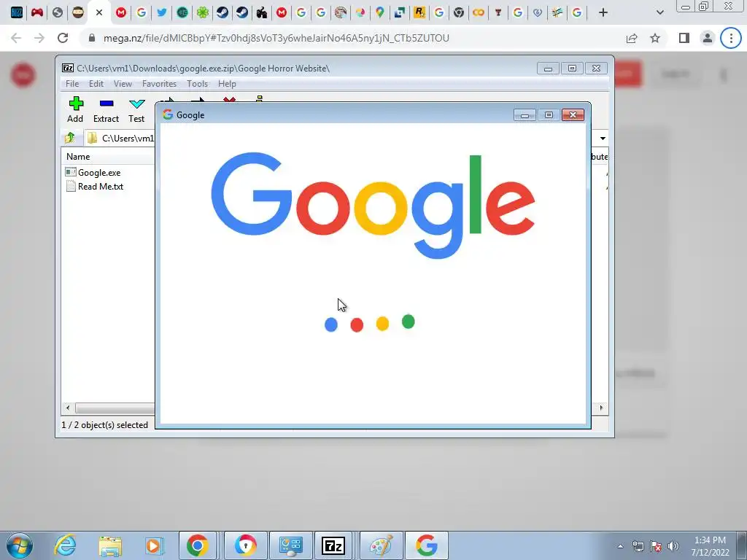Show hidden system tray icons

point(620,546)
